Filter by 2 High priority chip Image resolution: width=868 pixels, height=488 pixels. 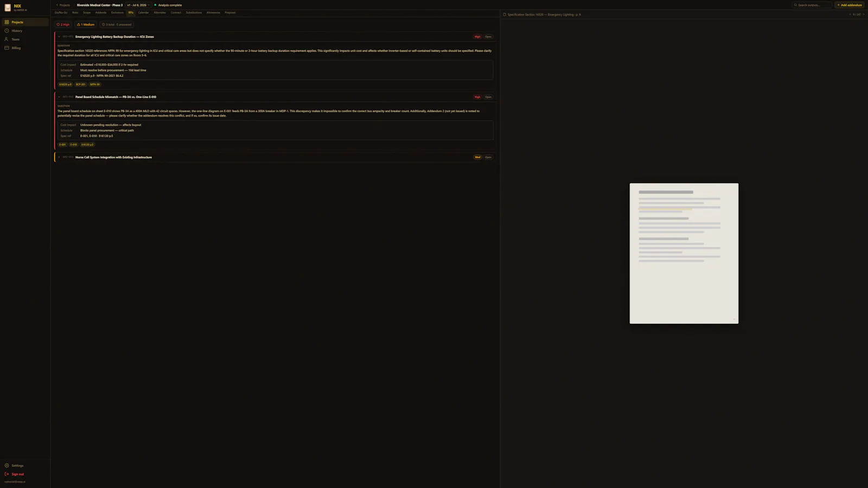point(63,24)
